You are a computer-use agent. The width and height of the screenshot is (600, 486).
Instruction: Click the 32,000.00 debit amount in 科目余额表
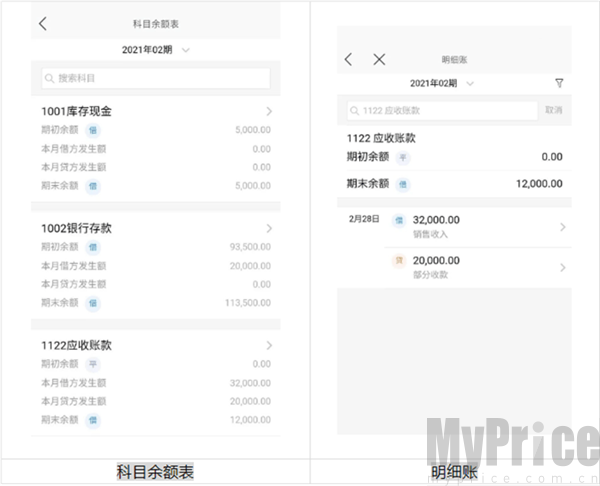[250, 383]
